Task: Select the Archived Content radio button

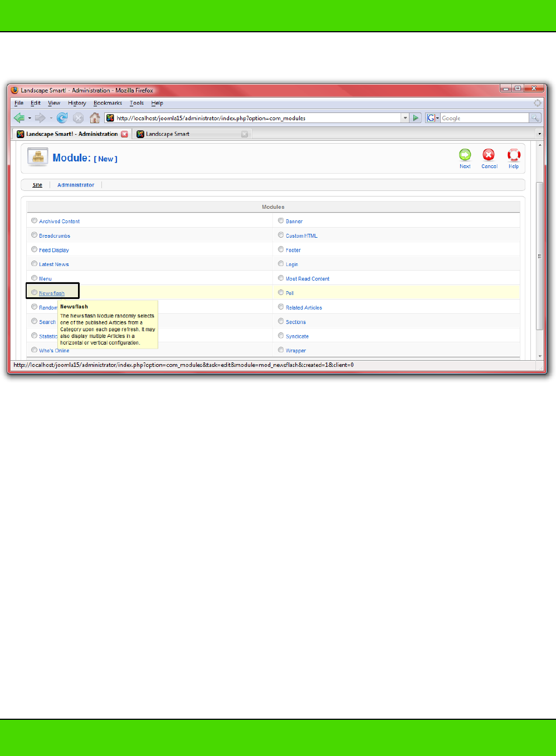Action: click(34, 220)
